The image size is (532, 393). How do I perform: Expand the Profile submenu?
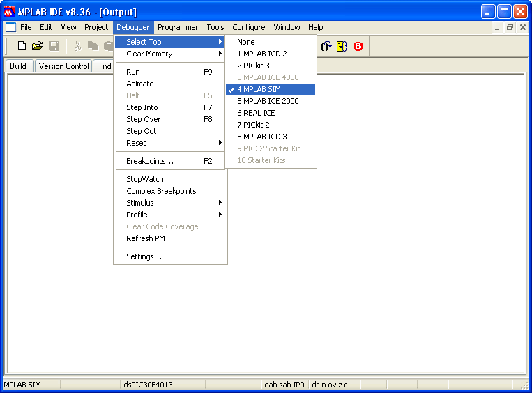pos(169,215)
